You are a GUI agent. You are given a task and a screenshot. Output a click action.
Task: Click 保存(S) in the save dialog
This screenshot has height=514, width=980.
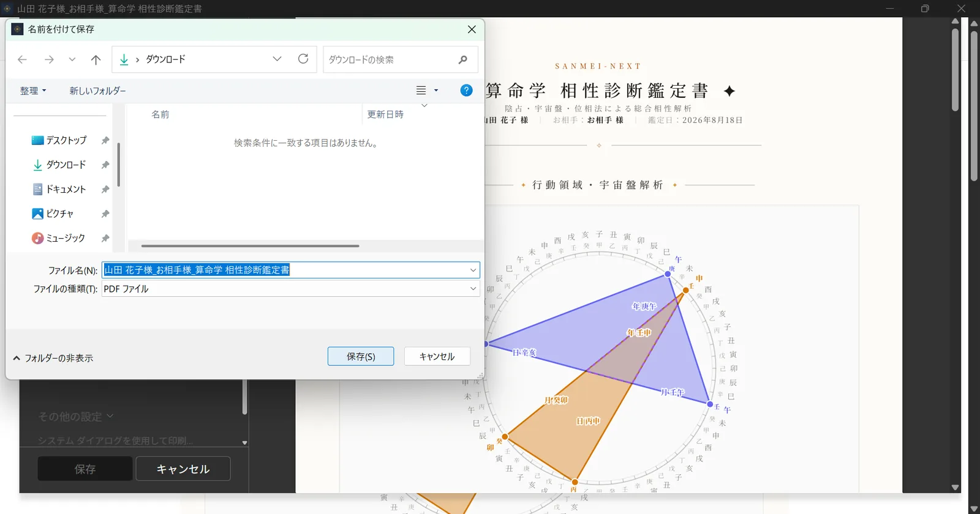pos(361,356)
